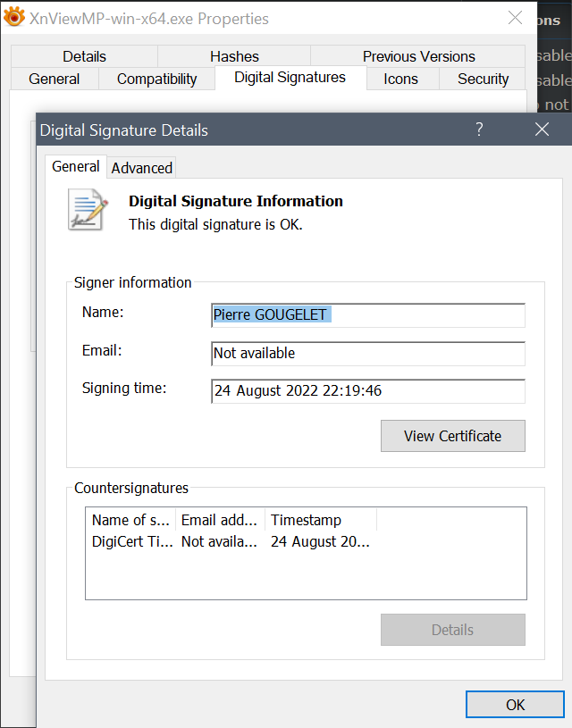Click the signer Name field
This screenshot has height=728, width=572.
click(367, 314)
